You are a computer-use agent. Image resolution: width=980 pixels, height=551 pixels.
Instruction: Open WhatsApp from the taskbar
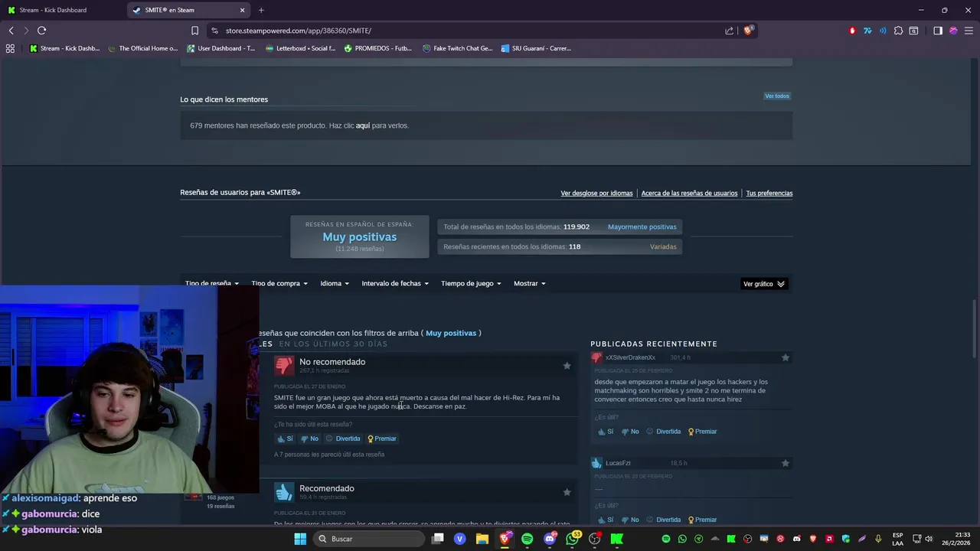pyautogui.click(x=572, y=539)
